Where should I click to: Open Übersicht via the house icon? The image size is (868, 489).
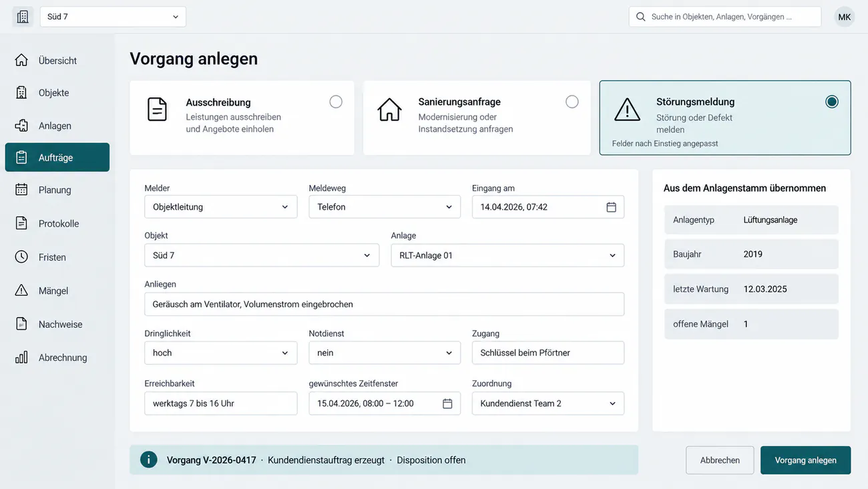(x=21, y=60)
